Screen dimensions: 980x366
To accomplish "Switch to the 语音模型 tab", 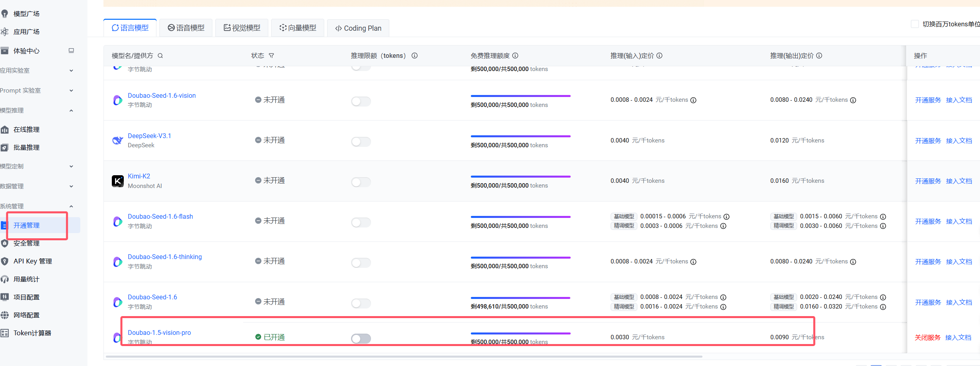I will click(186, 28).
